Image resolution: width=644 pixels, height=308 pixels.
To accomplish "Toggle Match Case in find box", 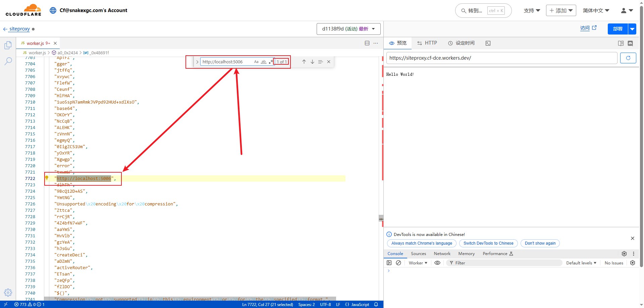I will pos(256,62).
